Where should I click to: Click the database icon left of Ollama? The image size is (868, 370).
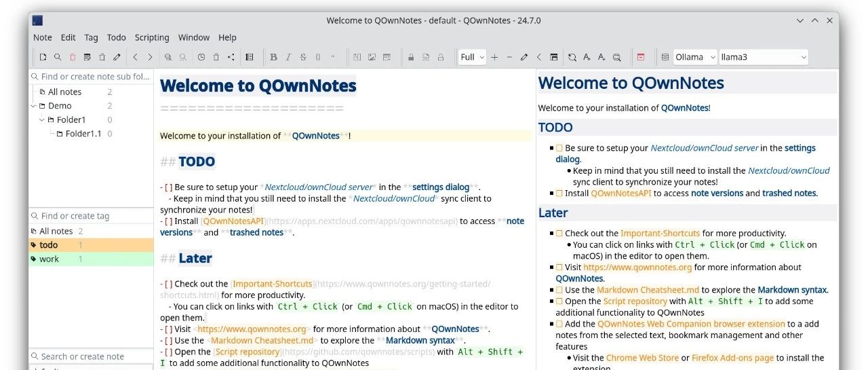tap(665, 57)
